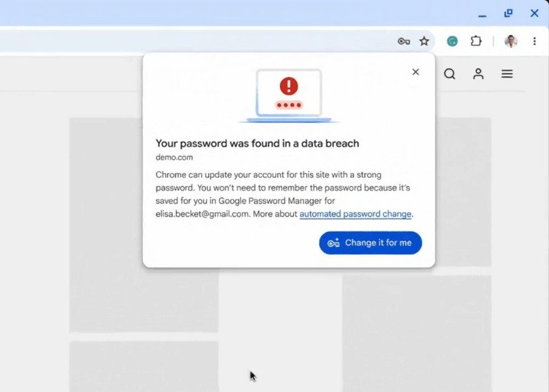The height and width of the screenshot is (392, 549).
Task: Open the page's search magnifier icon
Action: point(449,74)
